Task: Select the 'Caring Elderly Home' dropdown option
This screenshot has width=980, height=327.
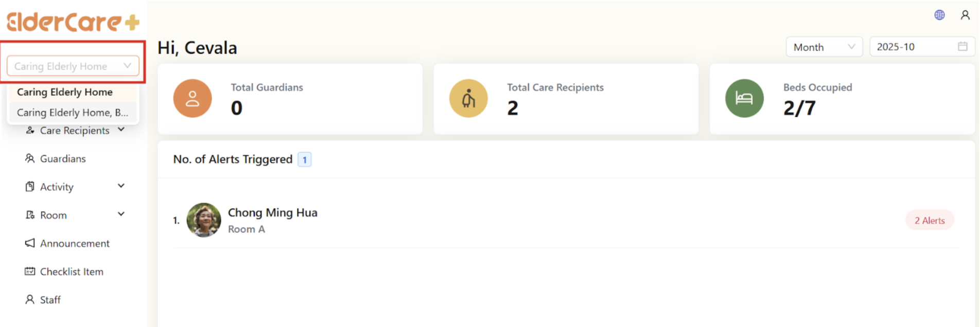Action: click(x=65, y=92)
